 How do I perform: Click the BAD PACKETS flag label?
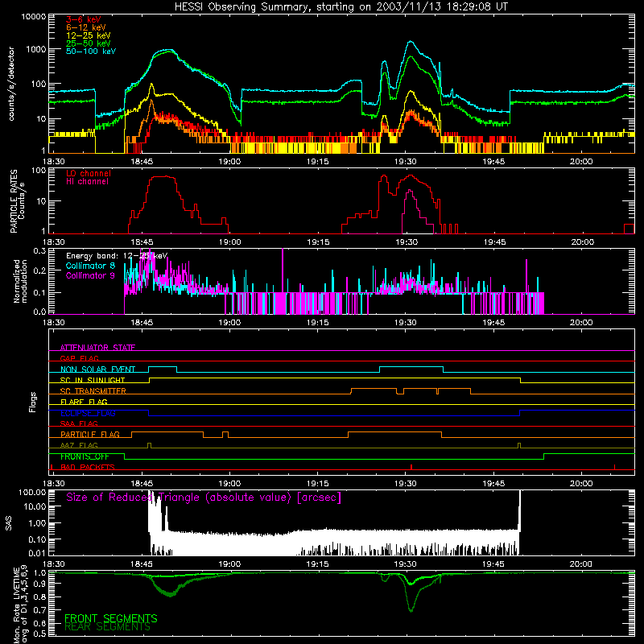point(88,467)
